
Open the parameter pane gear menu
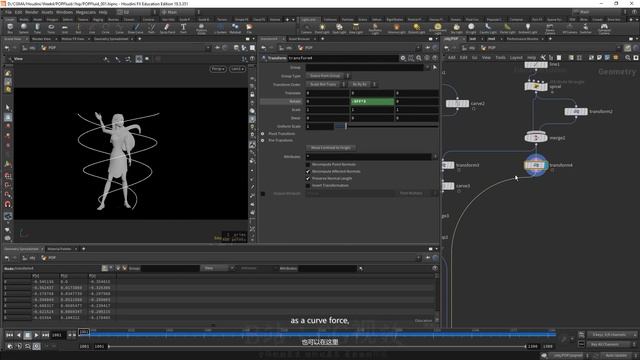pos(403,58)
